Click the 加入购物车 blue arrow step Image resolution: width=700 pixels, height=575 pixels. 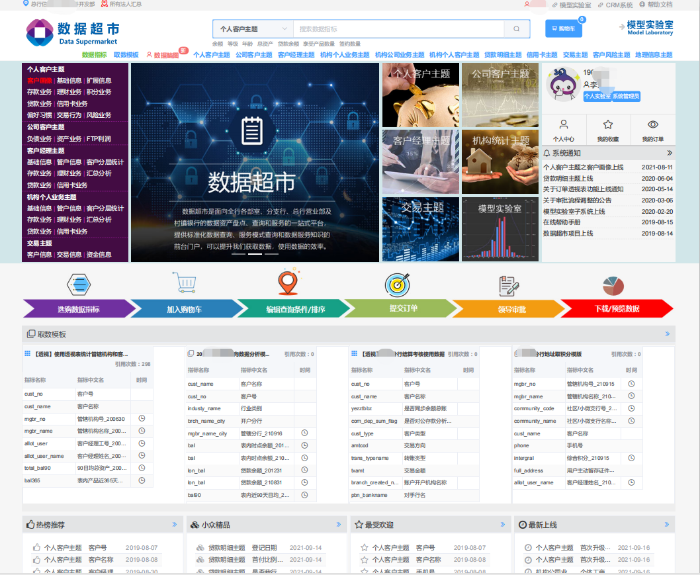pos(187,309)
